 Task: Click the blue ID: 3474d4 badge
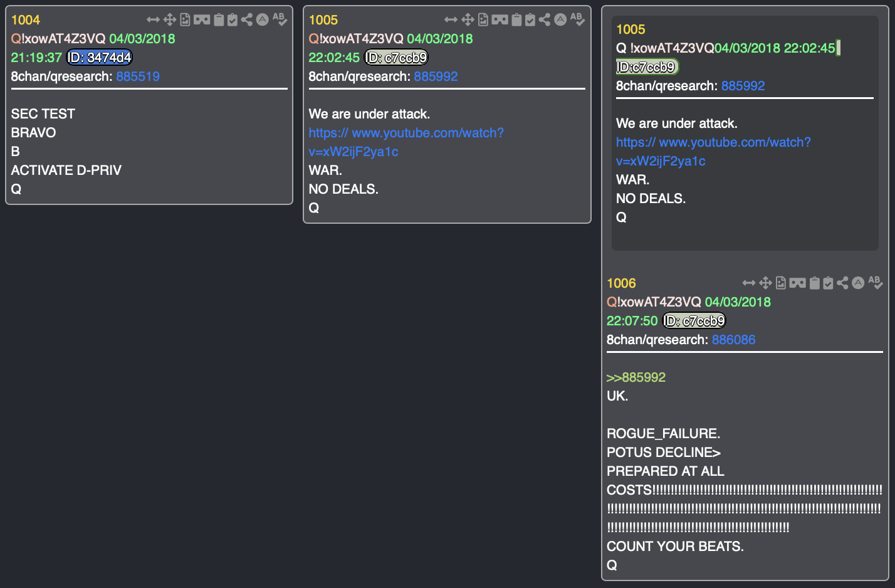(x=100, y=58)
